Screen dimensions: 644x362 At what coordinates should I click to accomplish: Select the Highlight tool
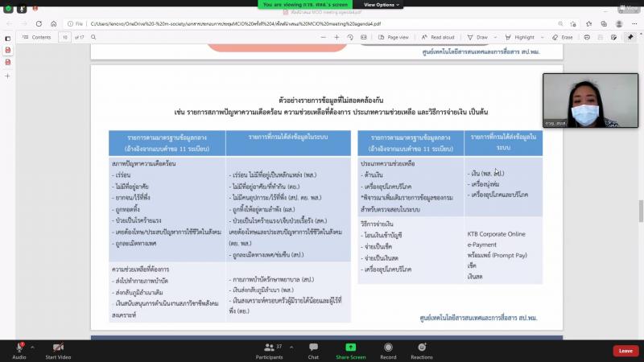click(519, 37)
